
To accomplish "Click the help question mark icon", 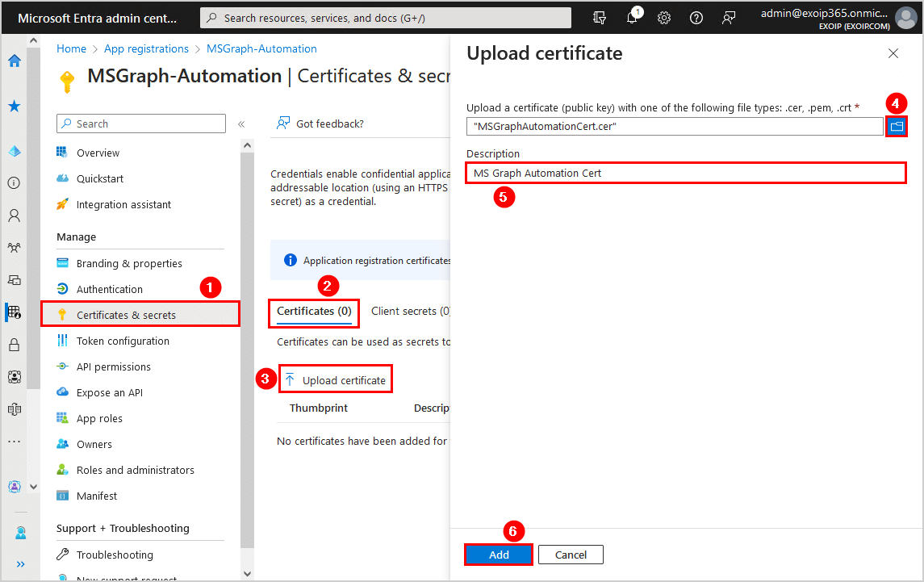I will [x=696, y=18].
